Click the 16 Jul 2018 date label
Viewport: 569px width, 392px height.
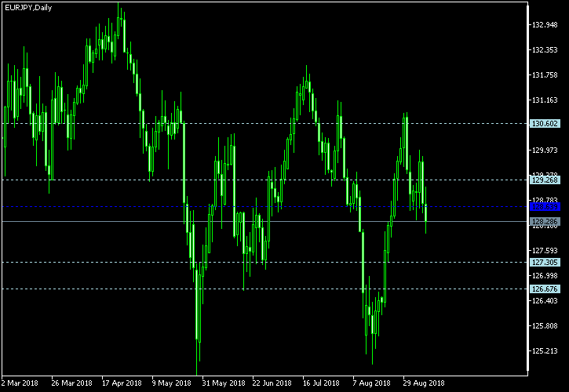pos(321,383)
